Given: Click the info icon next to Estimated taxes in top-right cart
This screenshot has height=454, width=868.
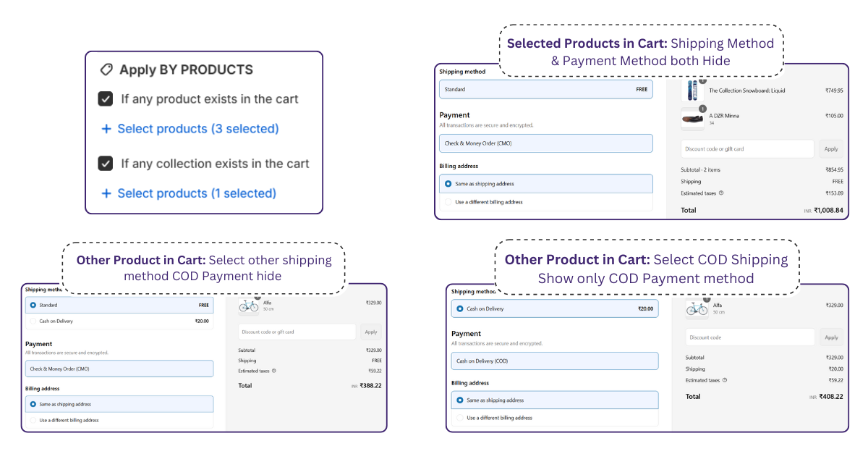Looking at the screenshot, I should coord(721,193).
